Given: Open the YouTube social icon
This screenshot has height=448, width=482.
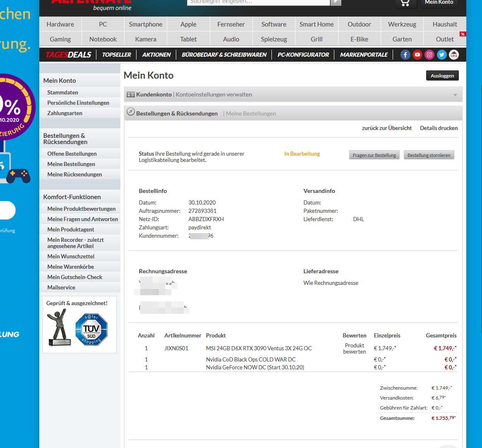Looking at the screenshot, I should click(417, 55).
